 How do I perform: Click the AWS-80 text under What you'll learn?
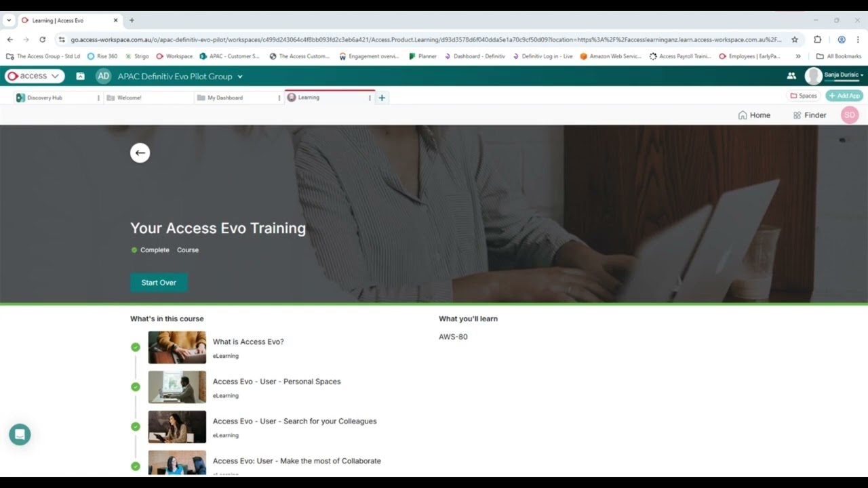pyautogui.click(x=453, y=337)
